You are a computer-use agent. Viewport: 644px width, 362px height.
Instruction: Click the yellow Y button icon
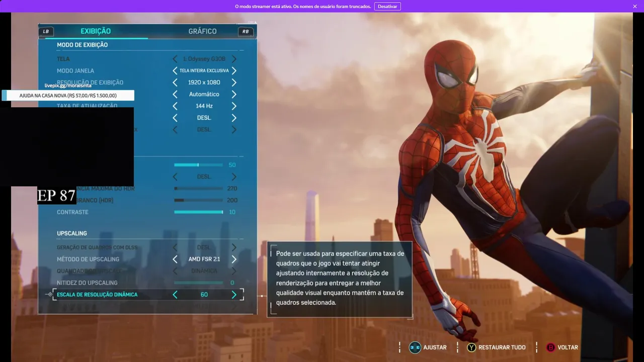(x=471, y=347)
